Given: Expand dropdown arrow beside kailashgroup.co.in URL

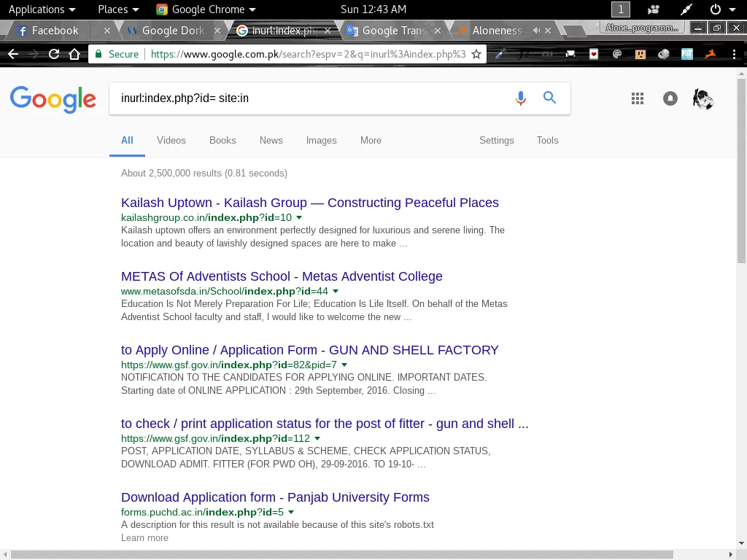Looking at the screenshot, I should pos(299,217).
